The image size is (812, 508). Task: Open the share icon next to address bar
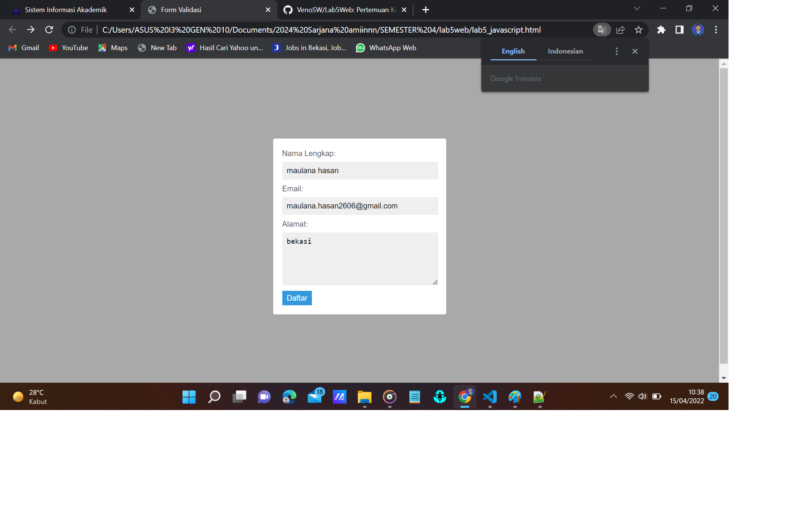pos(620,30)
